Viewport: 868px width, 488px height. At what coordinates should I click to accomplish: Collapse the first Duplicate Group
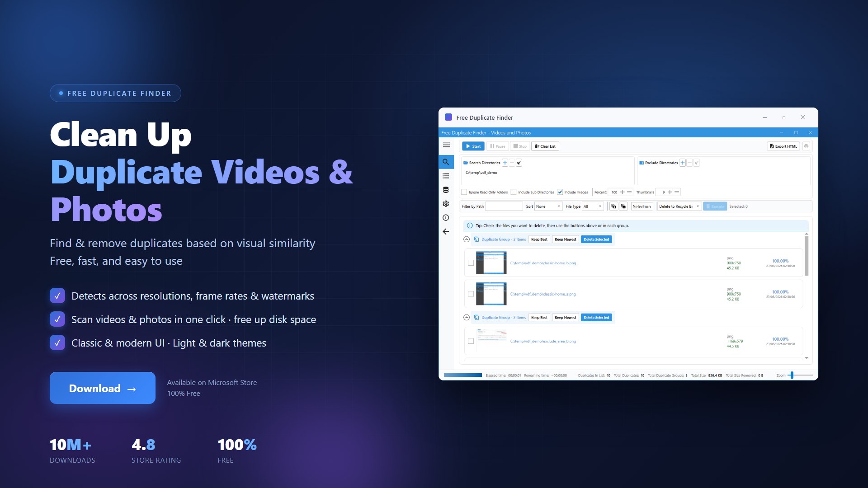[x=467, y=239]
